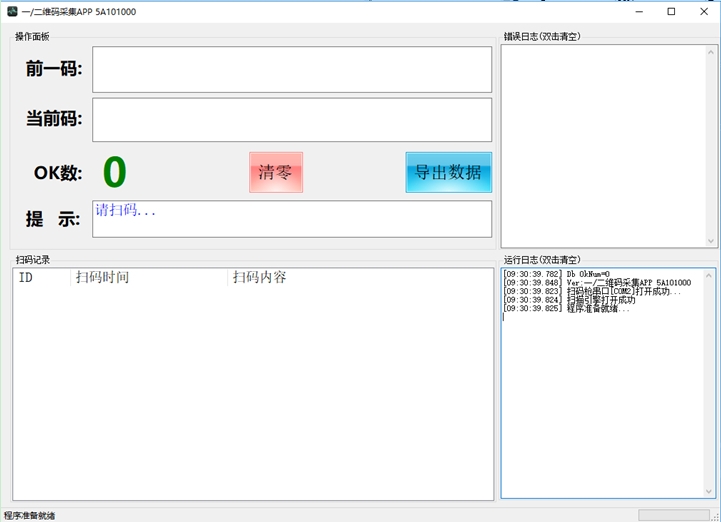Select the 提示 box showing 请扫码

coord(292,219)
